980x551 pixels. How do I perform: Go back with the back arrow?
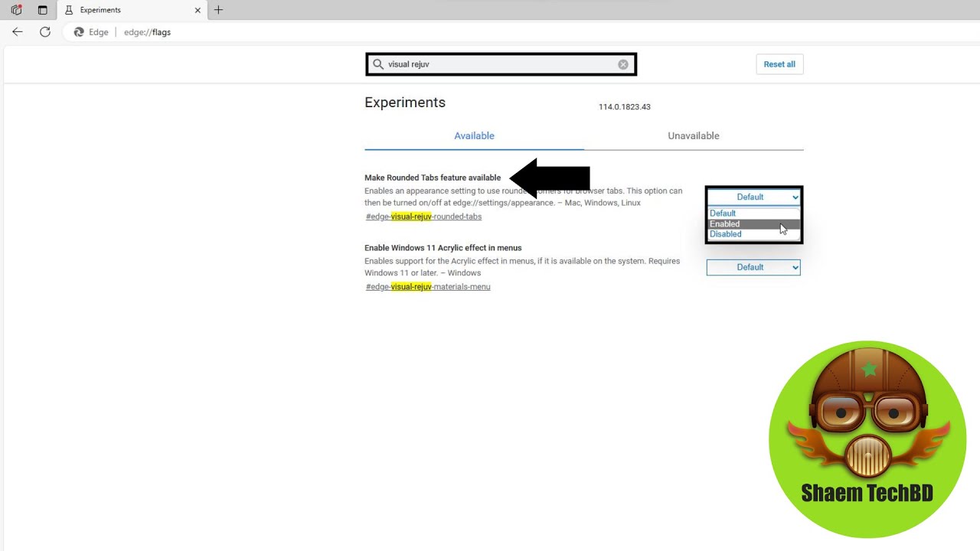click(x=18, y=32)
